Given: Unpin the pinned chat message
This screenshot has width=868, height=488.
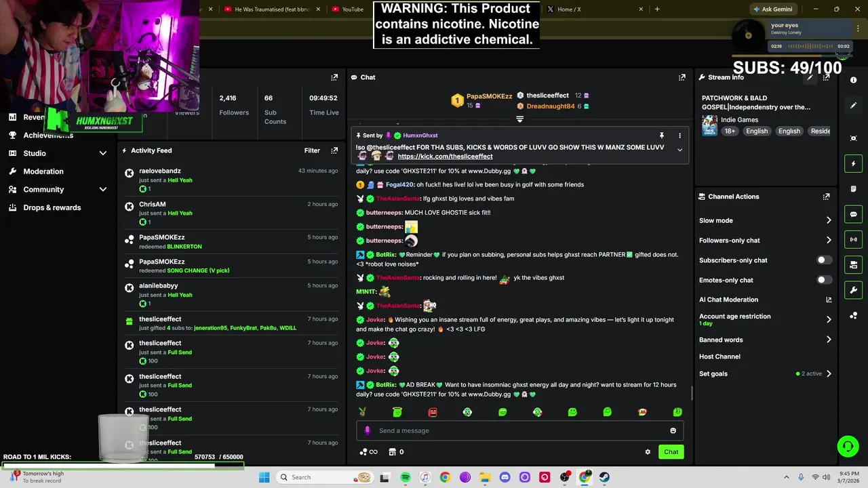Looking at the screenshot, I should coord(662,136).
